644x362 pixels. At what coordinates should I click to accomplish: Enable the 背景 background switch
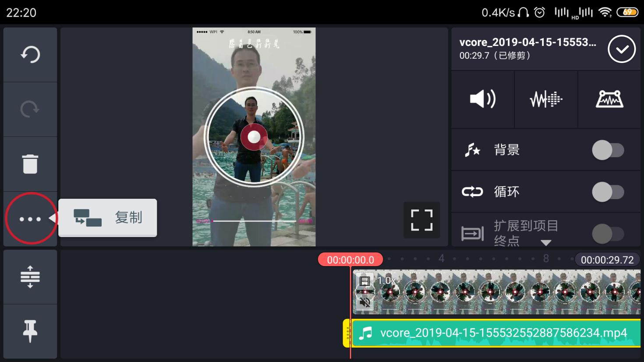[609, 150]
